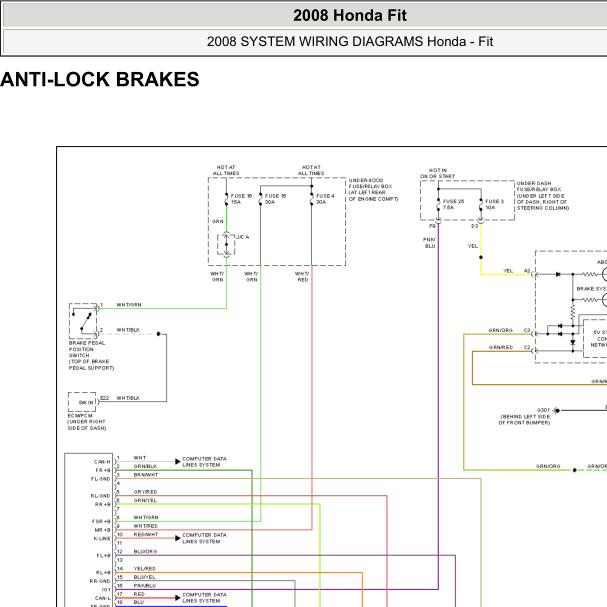Click the 'IG1' pin label
Screen dimensions: 607x607
pos(106,590)
